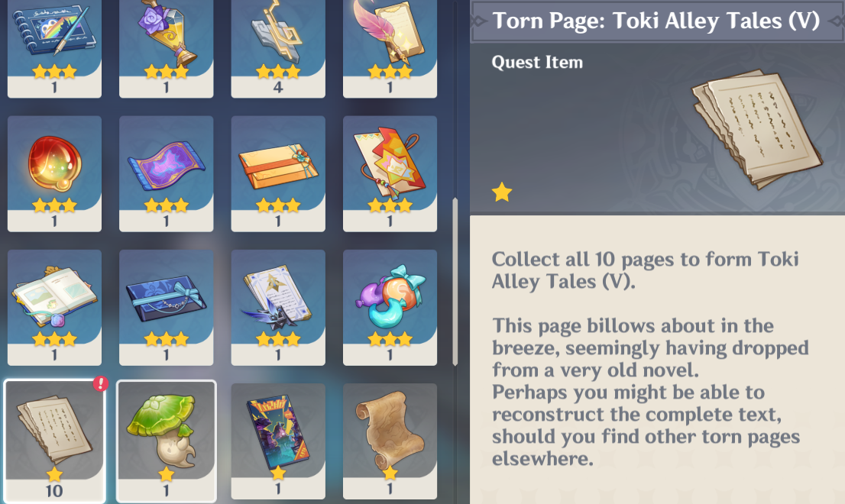This screenshot has width=845, height=504.
Task: Select the purple rose perfume bottle item
Action: tap(166, 47)
